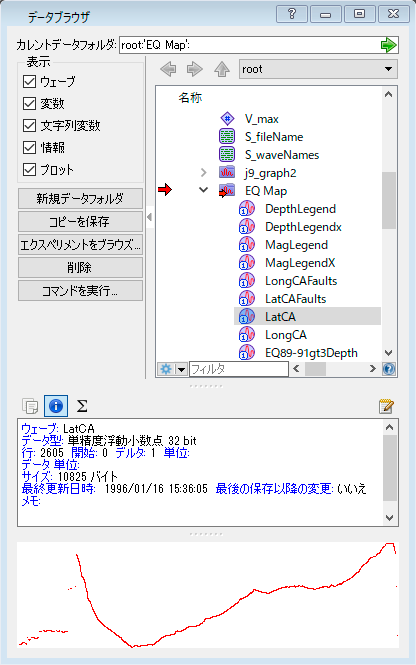Viewport: 416px width, 665px height.
Task: Click the copy icon left of info button
Action: [x=30, y=406]
